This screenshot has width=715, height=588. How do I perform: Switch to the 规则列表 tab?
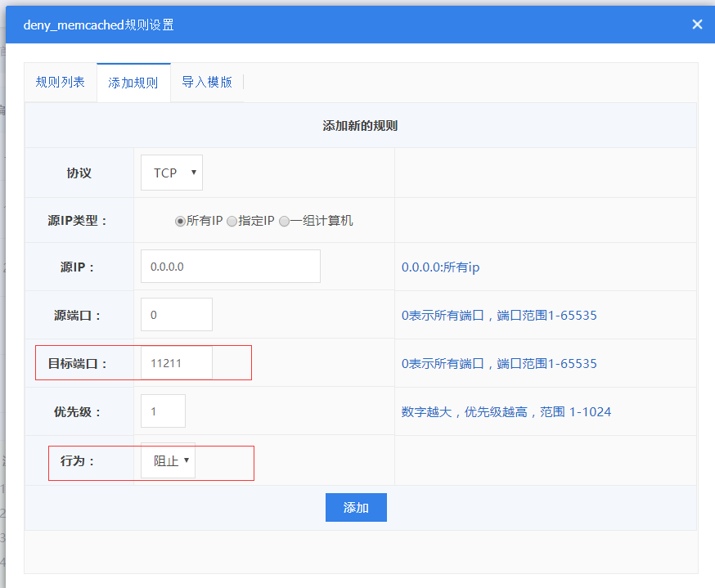[x=60, y=83]
